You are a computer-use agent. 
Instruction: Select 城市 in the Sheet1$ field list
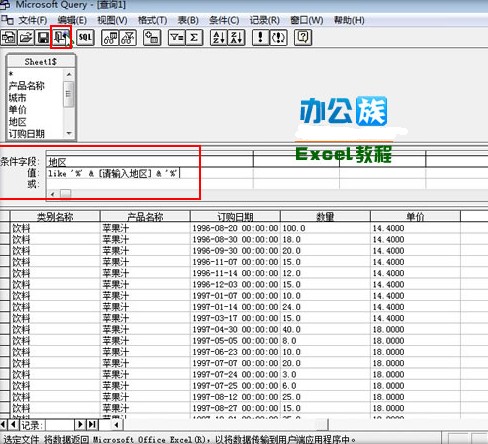35,98
